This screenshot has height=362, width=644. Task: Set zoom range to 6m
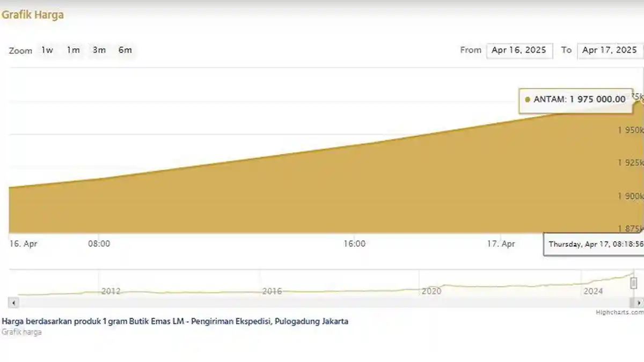pos(125,50)
